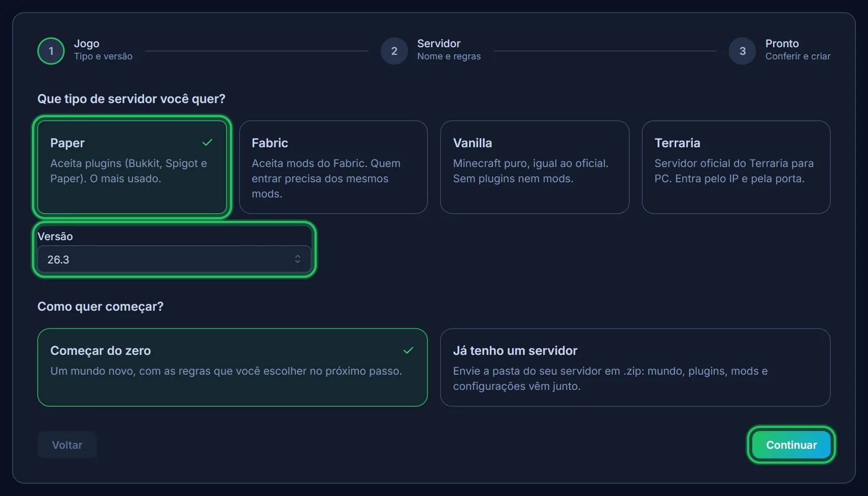Click the Voltar button
This screenshot has width=868, height=496.
[x=67, y=445]
